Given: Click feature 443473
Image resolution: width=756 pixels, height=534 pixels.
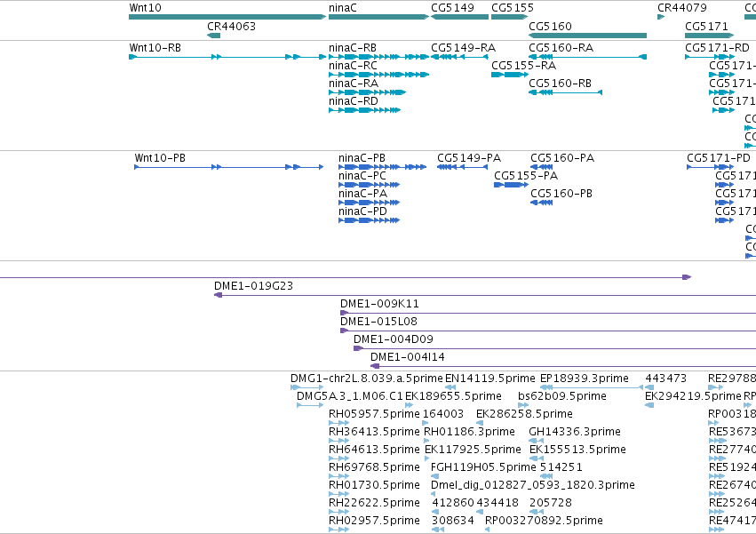Looking at the screenshot, I should click(649, 387).
